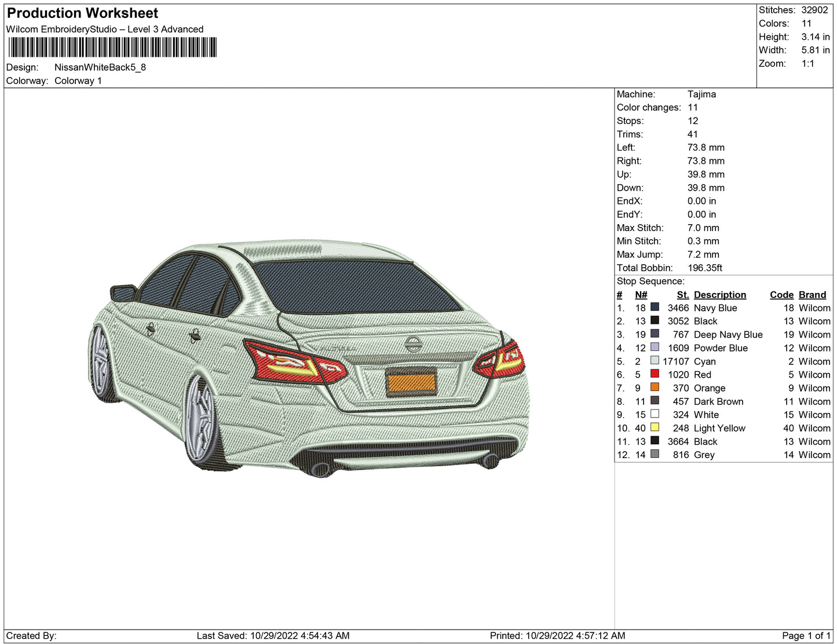Screen dimensions: 837x644
Task: Click the Cyan thread color swatch
Action: 655,360
